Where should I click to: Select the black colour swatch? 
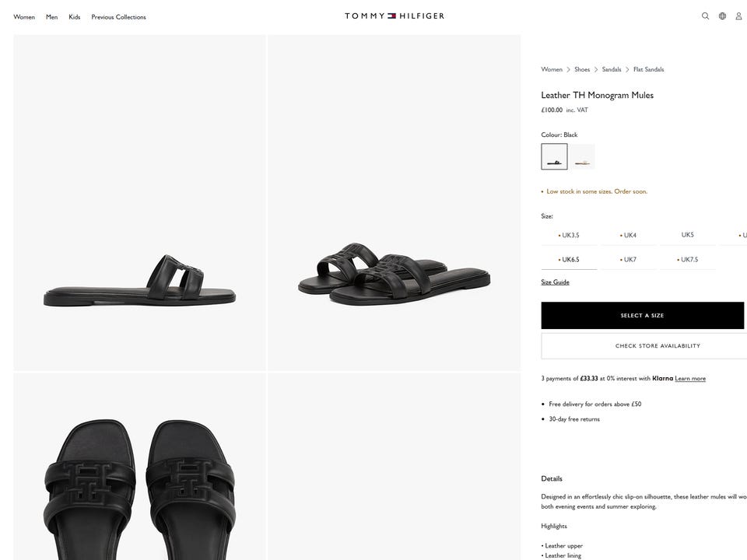[x=554, y=156]
